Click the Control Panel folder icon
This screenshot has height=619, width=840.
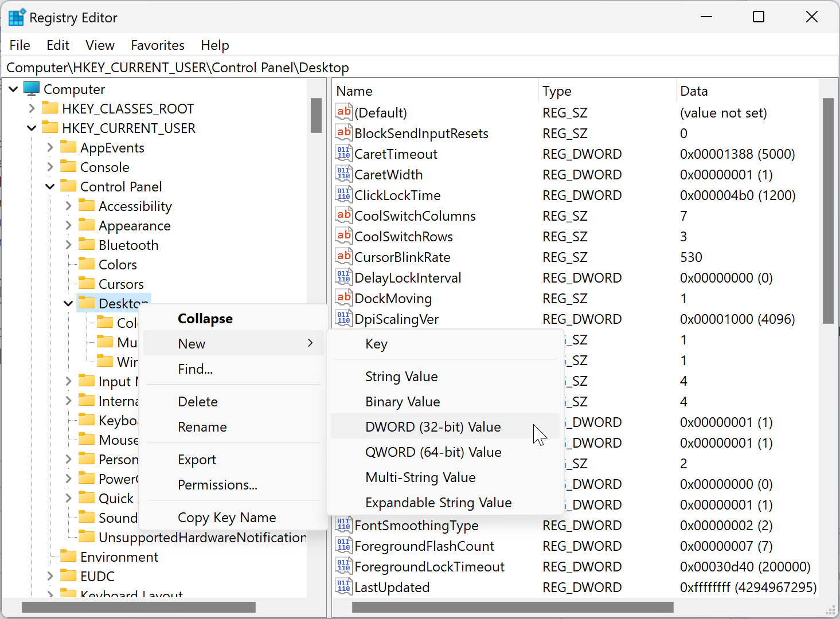click(68, 186)
